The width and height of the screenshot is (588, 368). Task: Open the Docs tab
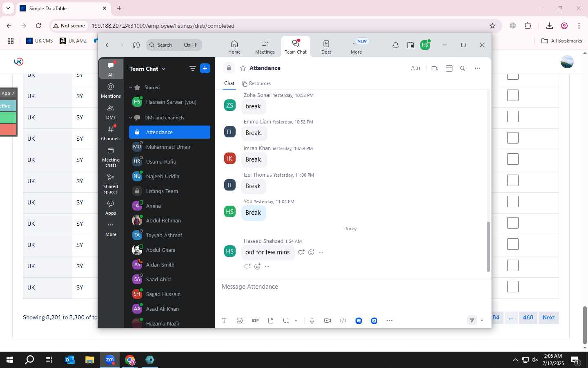tap(326, 47)
